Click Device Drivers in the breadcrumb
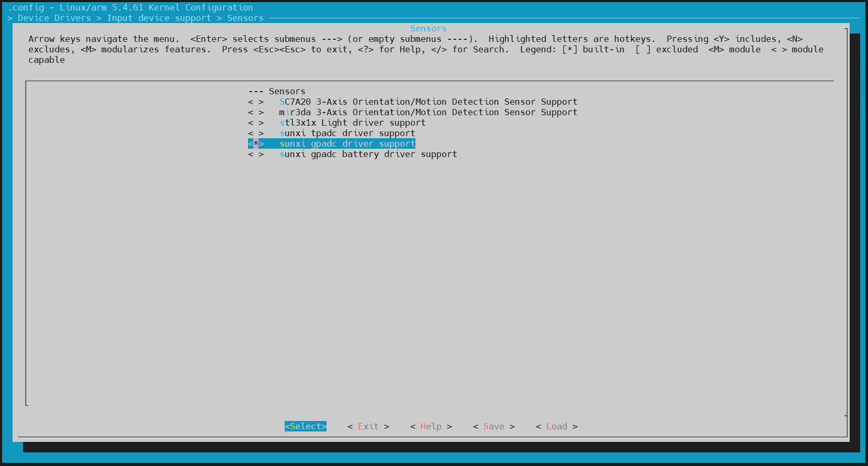The image size is (868, 466). coord(54,18)
